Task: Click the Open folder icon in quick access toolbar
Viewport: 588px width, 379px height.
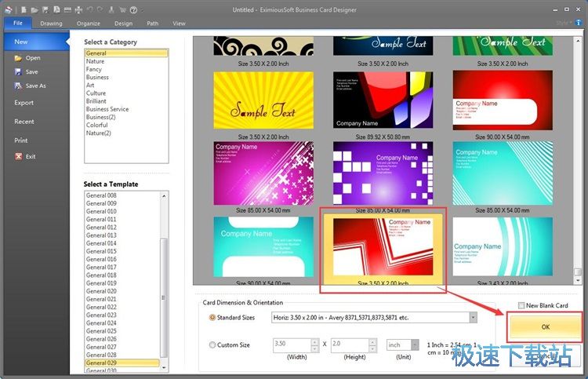Action: [x=34, y=9]
